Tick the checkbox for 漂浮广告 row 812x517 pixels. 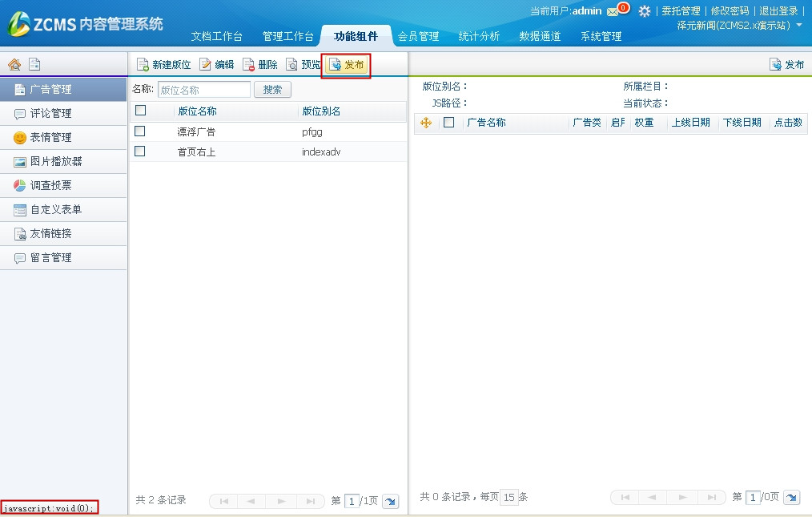(x=140, y=131)
